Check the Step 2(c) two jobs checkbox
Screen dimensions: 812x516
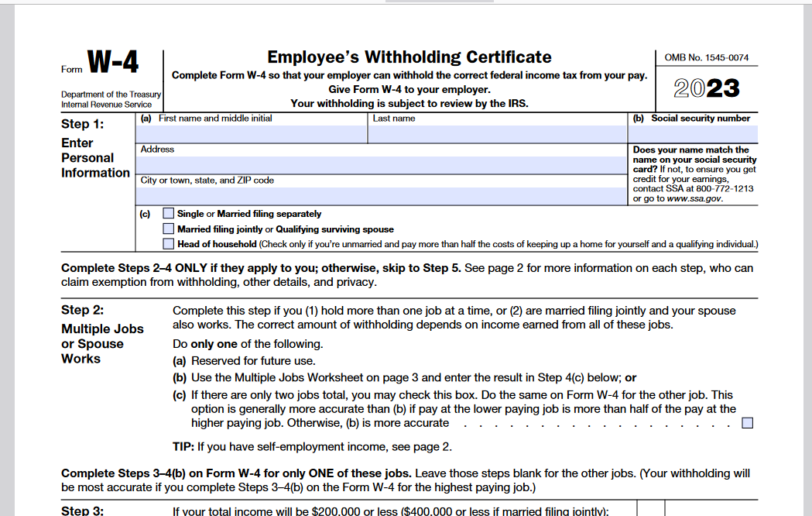pos(747,423)
